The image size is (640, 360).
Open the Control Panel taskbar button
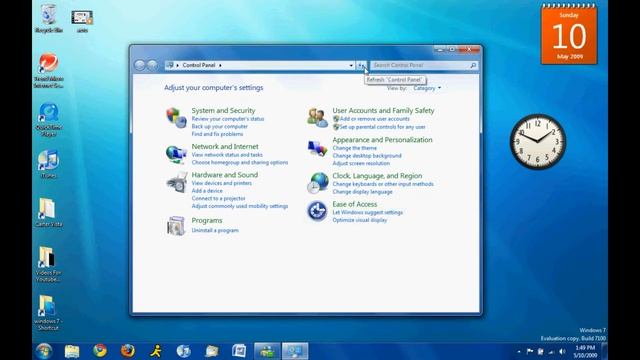[295, 351]
